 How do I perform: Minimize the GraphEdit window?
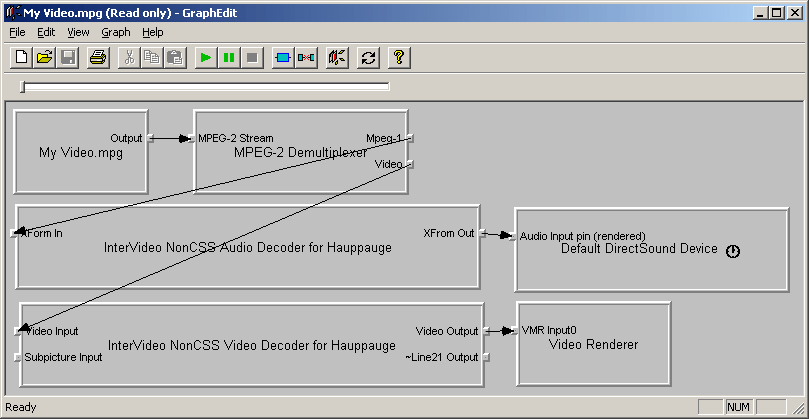coord(762,13)
